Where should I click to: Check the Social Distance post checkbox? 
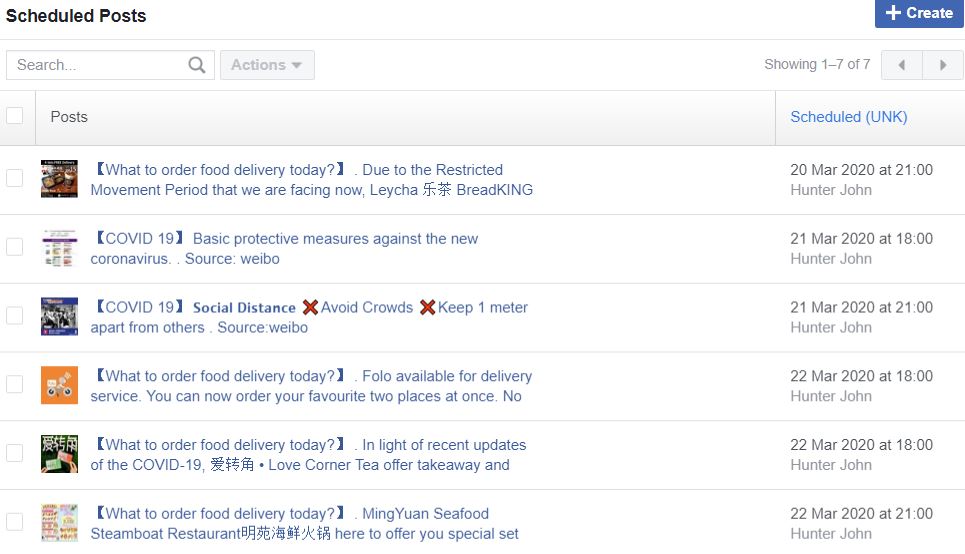pos(15,315)
